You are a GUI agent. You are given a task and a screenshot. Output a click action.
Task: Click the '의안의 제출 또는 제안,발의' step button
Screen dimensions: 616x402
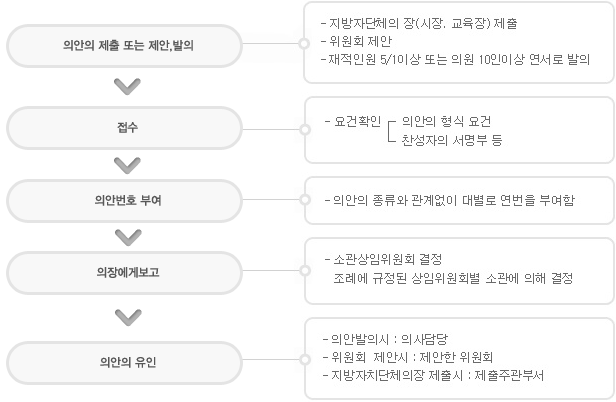coord(124,46)
